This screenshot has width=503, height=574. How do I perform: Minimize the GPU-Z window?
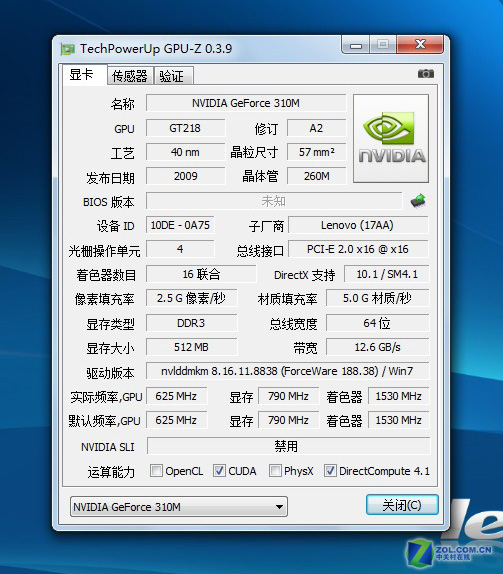tap(355, 45)
